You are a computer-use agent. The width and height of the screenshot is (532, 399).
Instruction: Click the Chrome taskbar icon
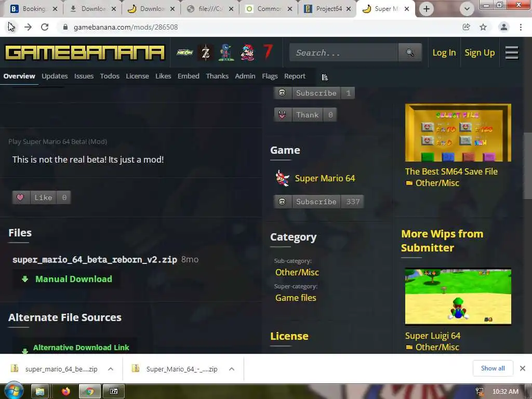tap(90, 391)
